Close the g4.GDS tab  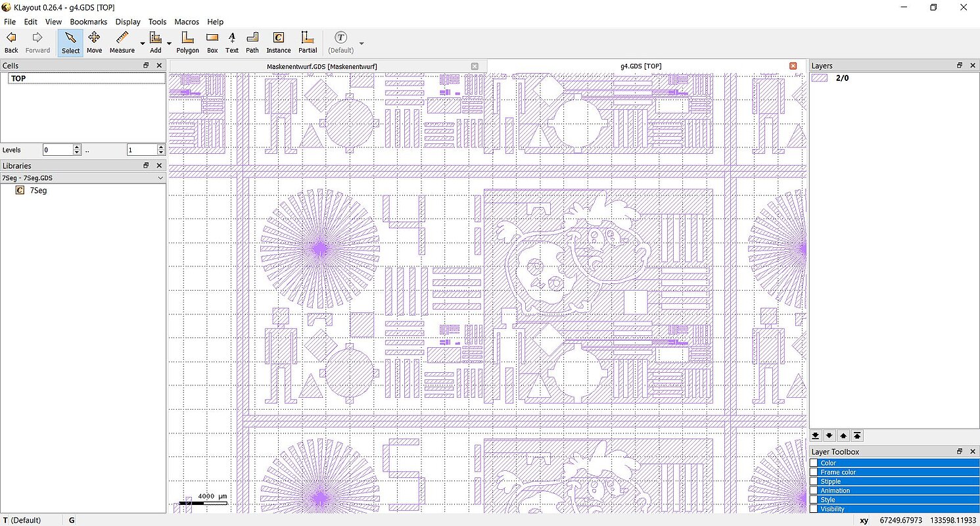coord(793,66)
